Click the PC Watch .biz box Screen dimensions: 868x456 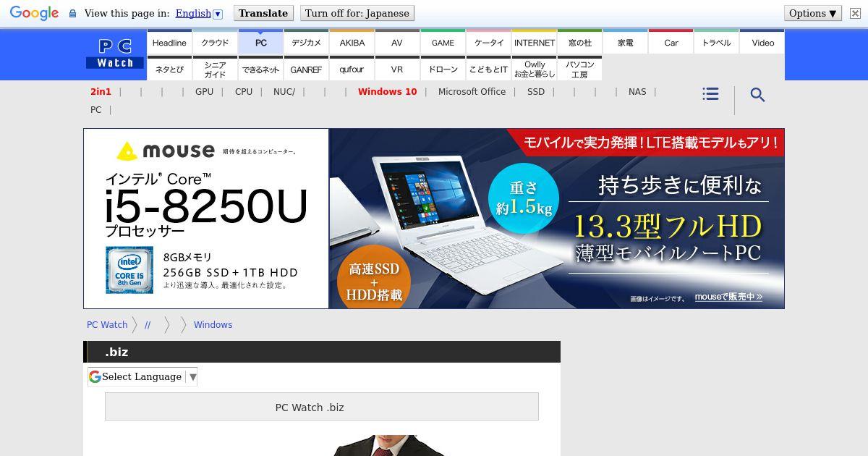coord(322,407)
